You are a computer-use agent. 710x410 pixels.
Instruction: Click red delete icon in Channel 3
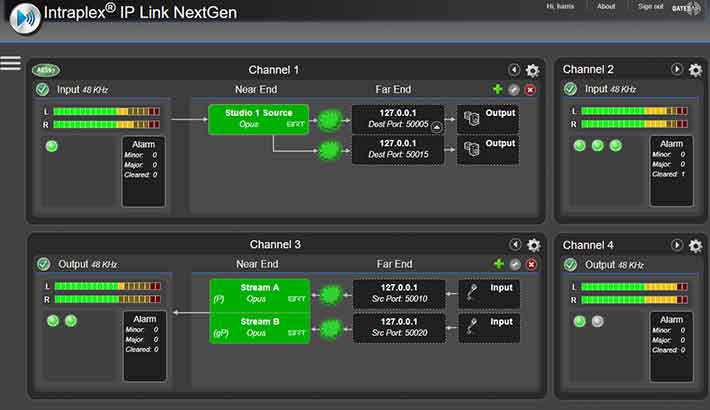pyautogui.click(x=530, y=264)
